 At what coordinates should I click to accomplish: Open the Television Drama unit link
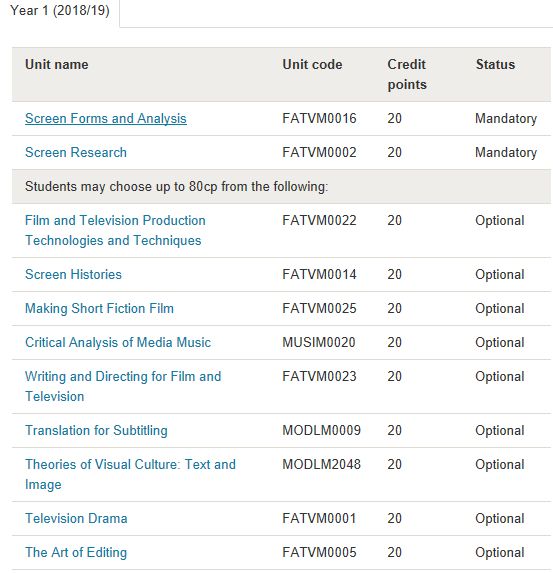point(76,519)
